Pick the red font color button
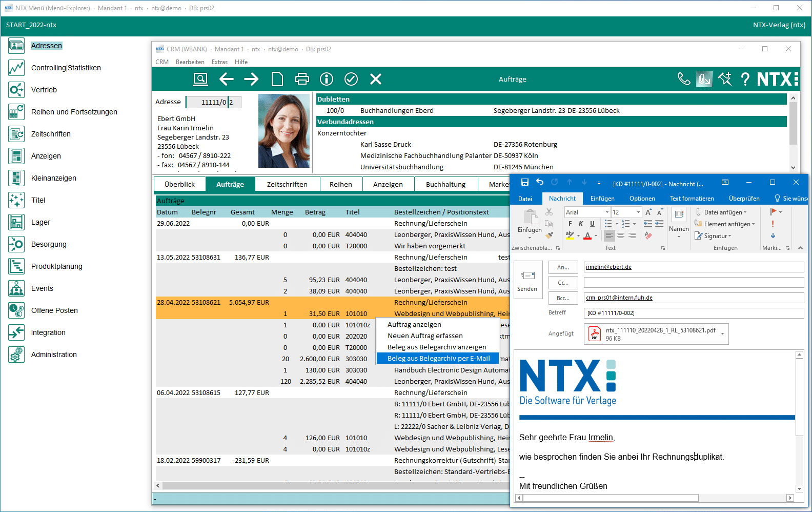 [587, 235]
